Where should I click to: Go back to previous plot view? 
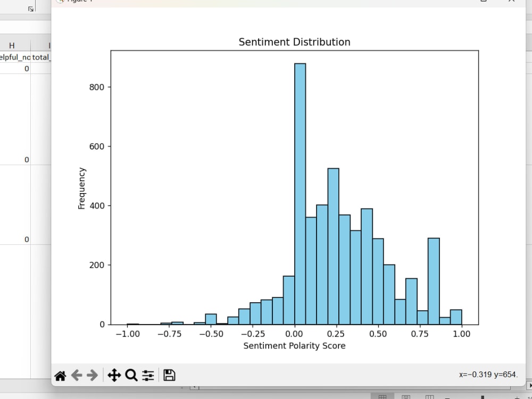[x=77, y=375]
